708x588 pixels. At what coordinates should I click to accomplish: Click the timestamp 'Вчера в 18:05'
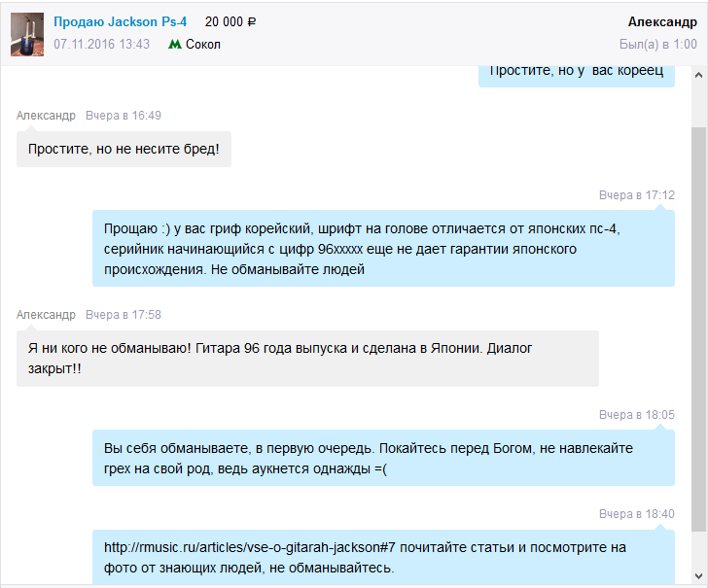coord(637,415)
